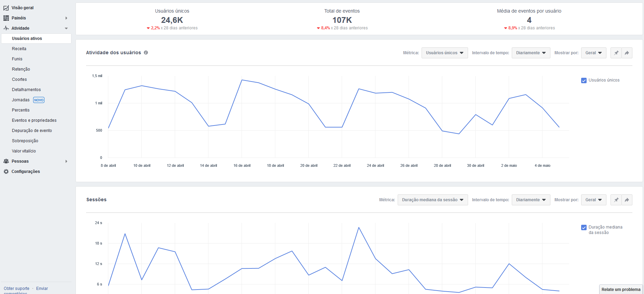Click the Pessoas people icon
Viewport: 644px width, 294px height.
pyautogui.click(x=6, y=161)
